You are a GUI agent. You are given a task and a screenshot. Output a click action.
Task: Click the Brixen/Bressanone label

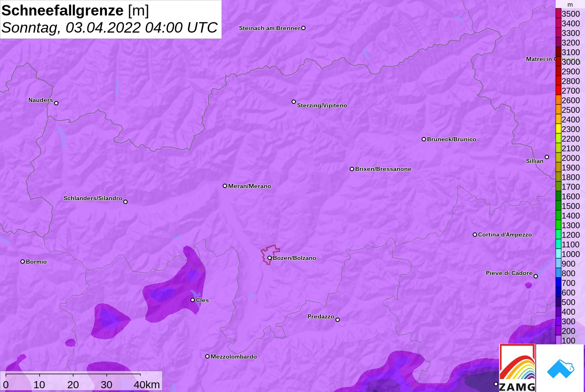click(x=383, y=169)
